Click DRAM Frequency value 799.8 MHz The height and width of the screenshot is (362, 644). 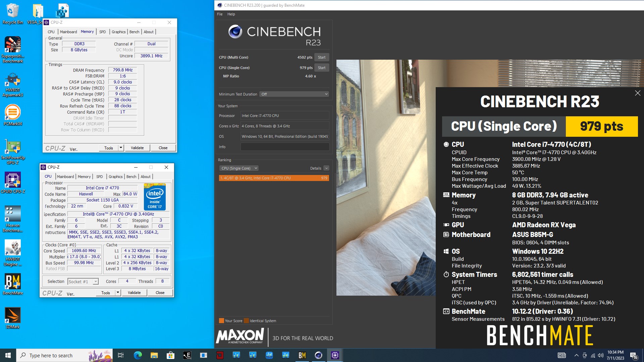(x=122, y=70)
